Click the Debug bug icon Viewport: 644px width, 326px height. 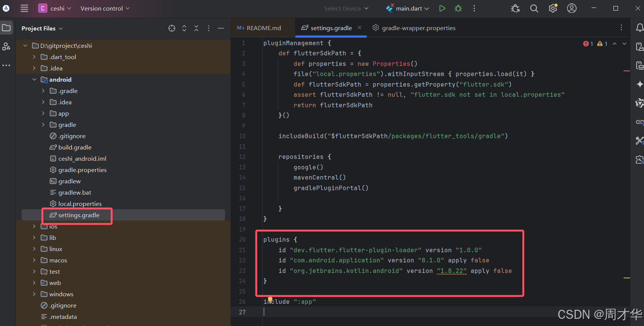pos(458,8)
